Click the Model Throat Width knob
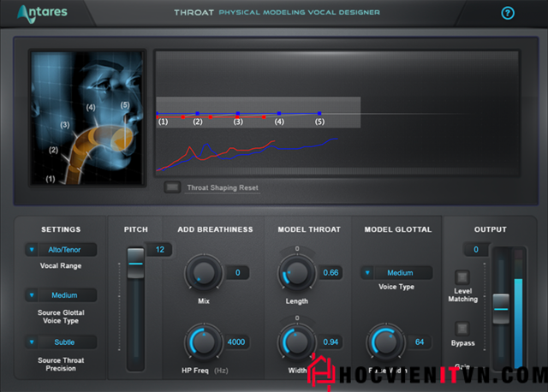The image size is (548, 392). [297, 342]
